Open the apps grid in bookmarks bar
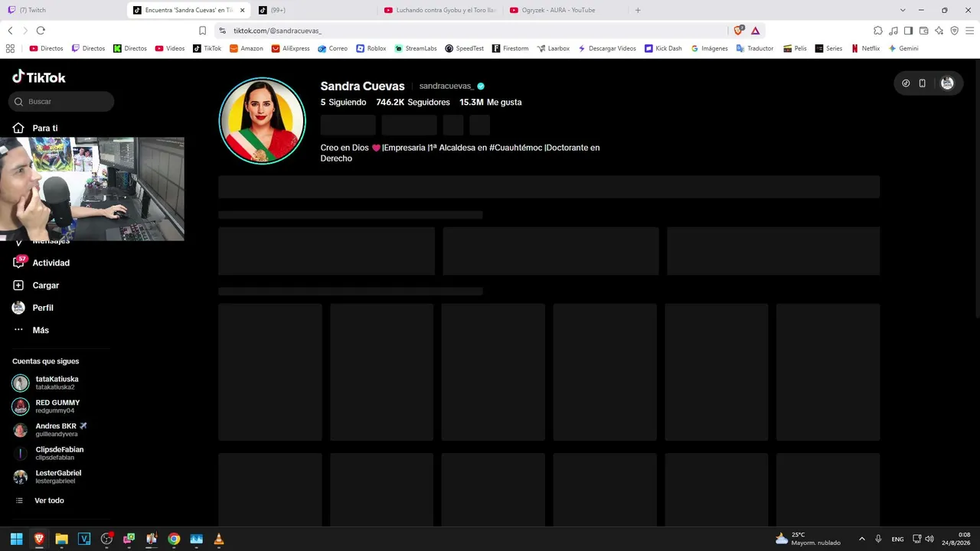Image resolution: width=980 pixels, height=551 pixels. tap(10, 48)
